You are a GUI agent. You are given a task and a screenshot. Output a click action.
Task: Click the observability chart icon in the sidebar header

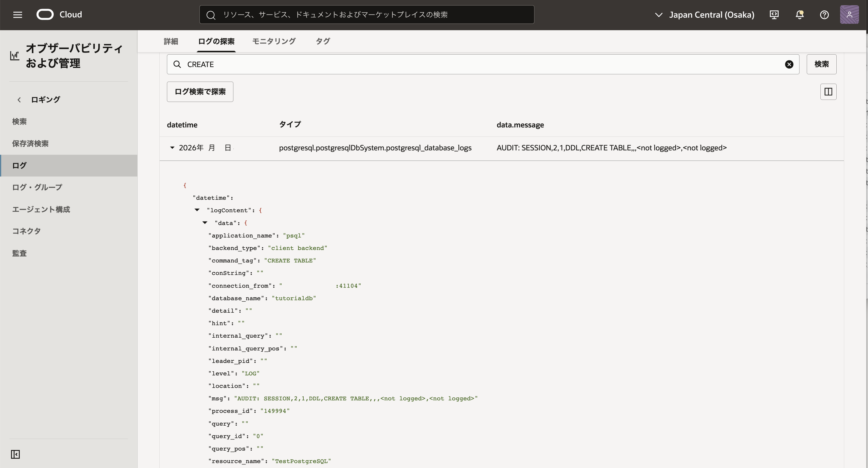coord(15,55)
